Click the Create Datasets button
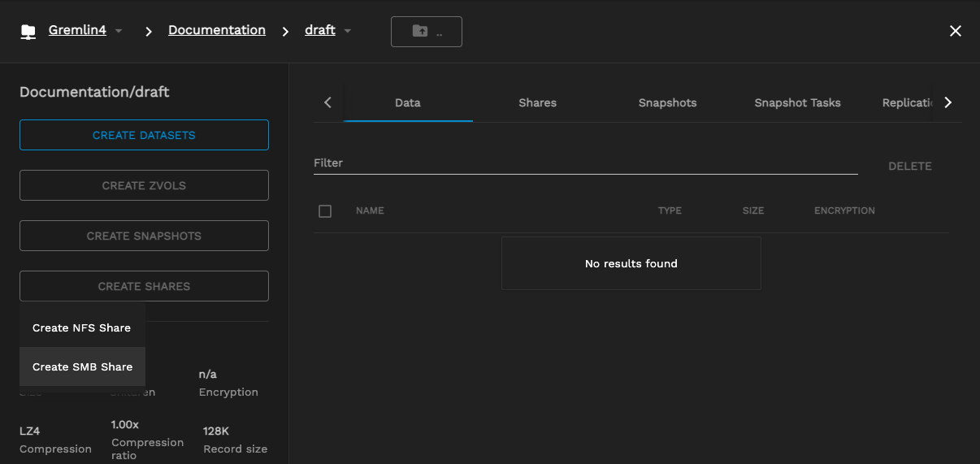Image resolution: width=980 pixels, height=464 pixels. [x=144, y=135]
